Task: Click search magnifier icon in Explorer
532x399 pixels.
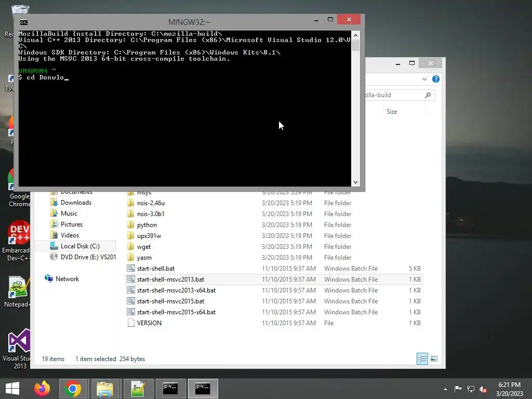Action: [x=428, y=95]
